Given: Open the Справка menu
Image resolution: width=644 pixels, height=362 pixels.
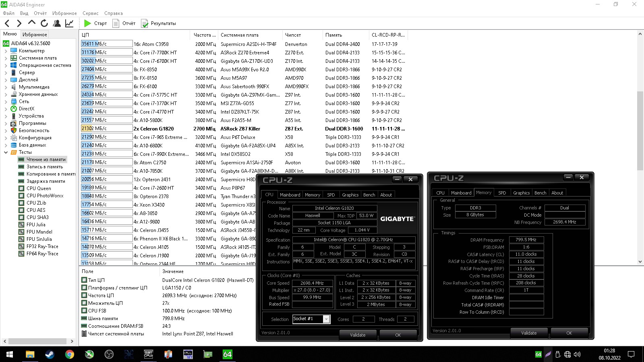Looking at the screenshot, I should coord(114,13).
